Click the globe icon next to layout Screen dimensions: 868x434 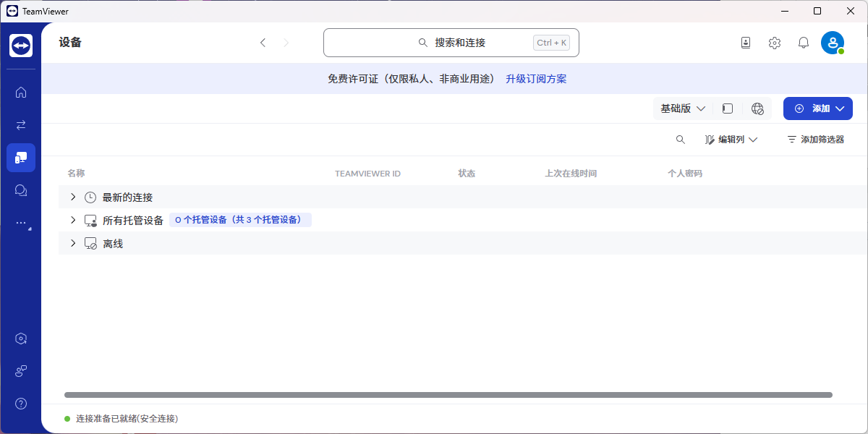tap(757, 109)
